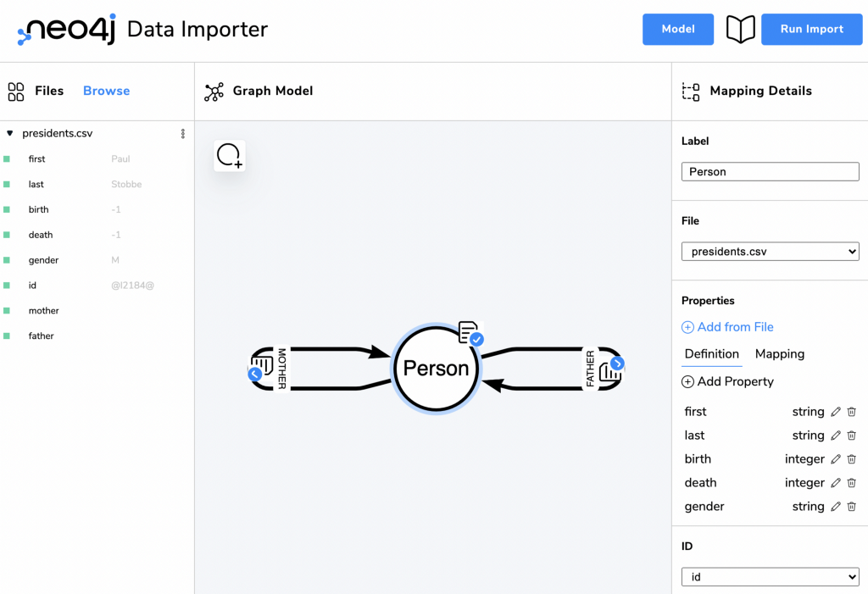This screenshot has width=868, height=594.
Task: Click the Run Import button
Action: (x=811, y=30)
